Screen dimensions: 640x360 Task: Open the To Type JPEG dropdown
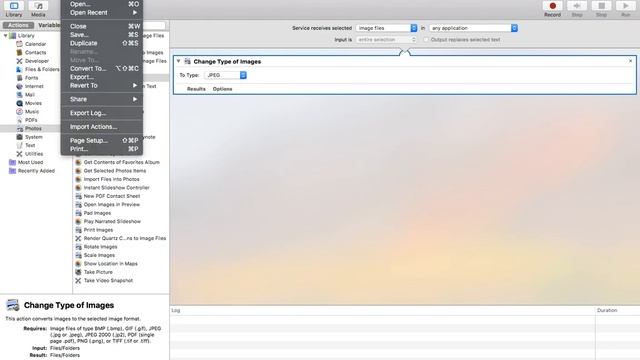tap(225, 75)
